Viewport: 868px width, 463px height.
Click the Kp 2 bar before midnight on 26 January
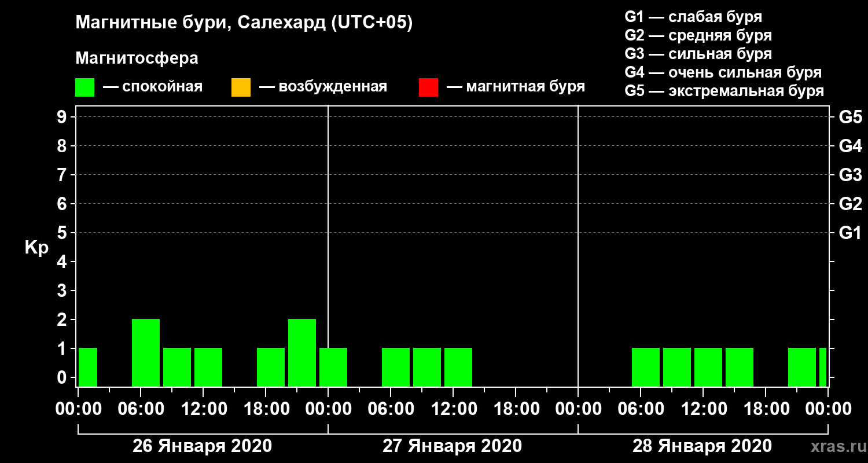pos(302,352)
